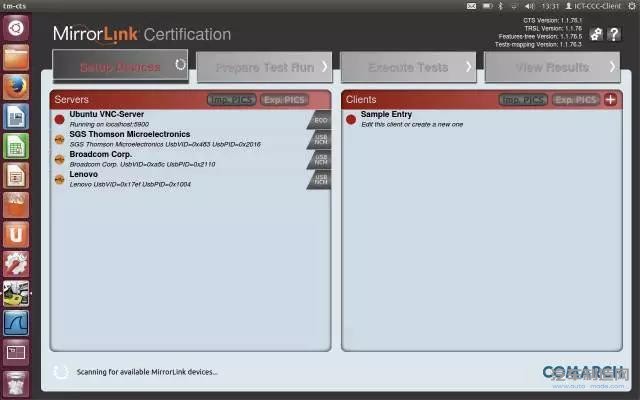Viewport: 640px width, 400px height.
Task: Select the Lenovo server entry
Action: pyautogui.click(x=191, y=179)
